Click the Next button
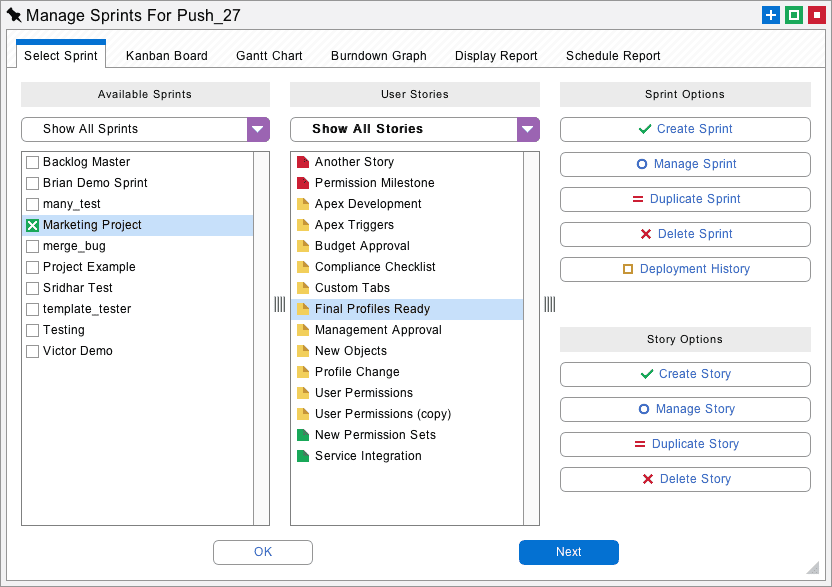 click(x=568, y=552)
